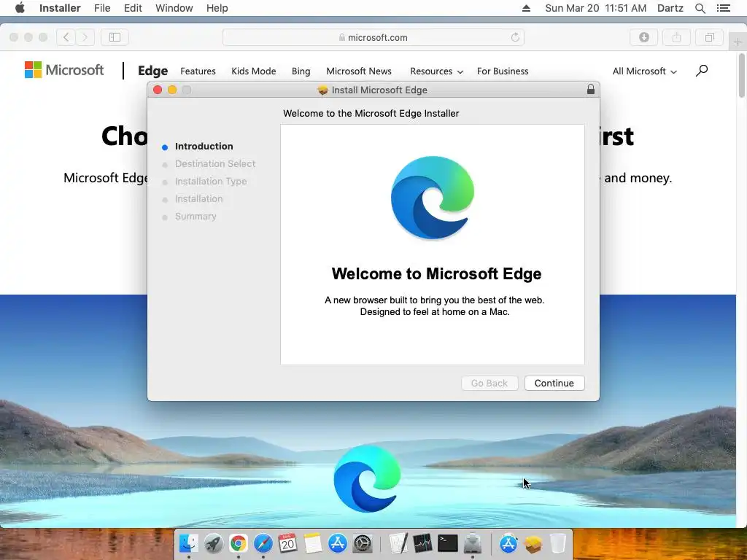
Task: Click Safari back arrow button
Action: click(x=66, y=37)
